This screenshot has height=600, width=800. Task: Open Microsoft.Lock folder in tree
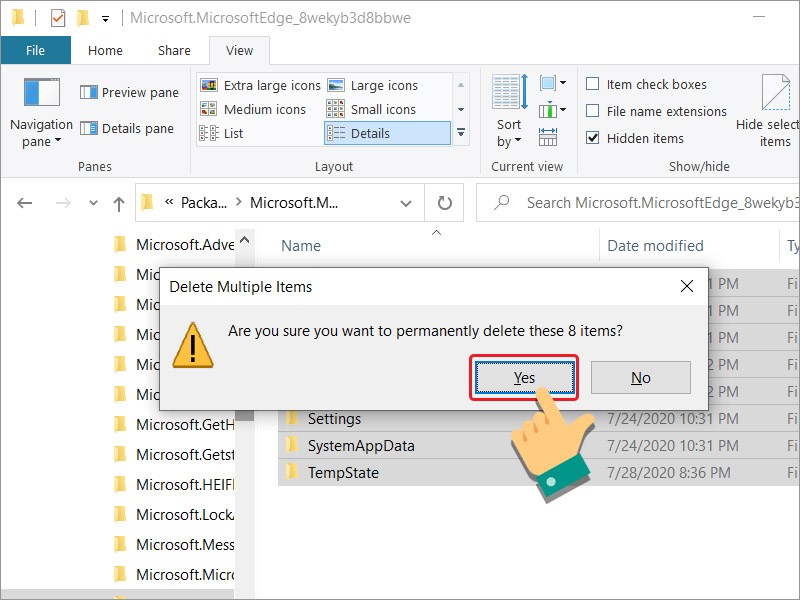173,514
